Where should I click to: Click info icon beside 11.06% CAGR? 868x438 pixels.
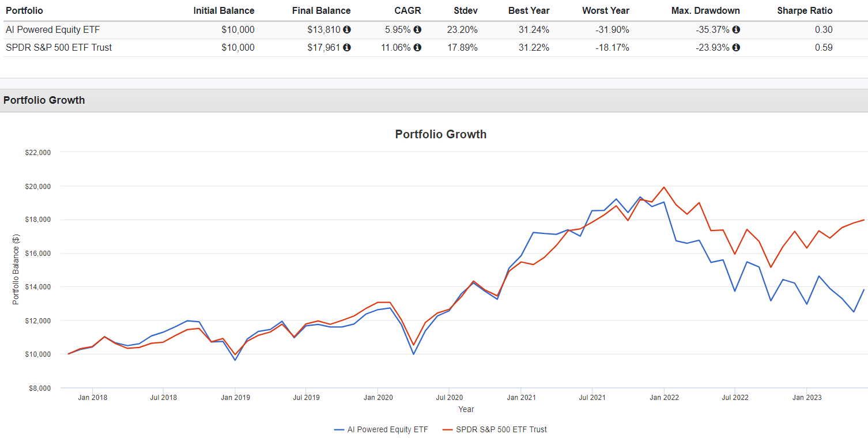pyautogui.click(x=417, y=48)
